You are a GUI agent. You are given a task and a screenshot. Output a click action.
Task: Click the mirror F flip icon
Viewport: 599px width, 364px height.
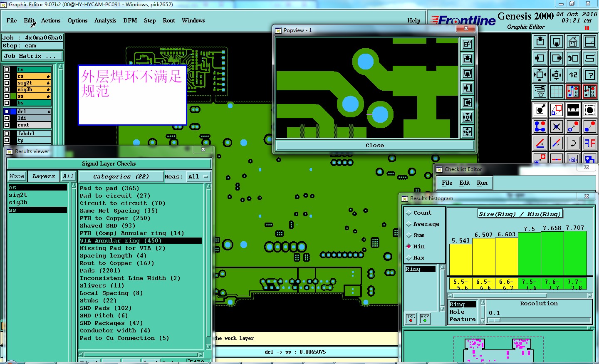pos(590,143)
